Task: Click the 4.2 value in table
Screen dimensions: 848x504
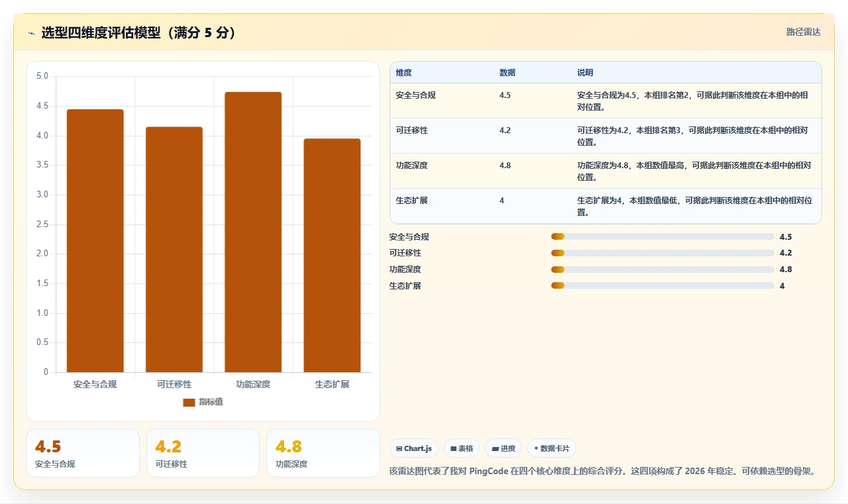Action: tap(505, 130)
